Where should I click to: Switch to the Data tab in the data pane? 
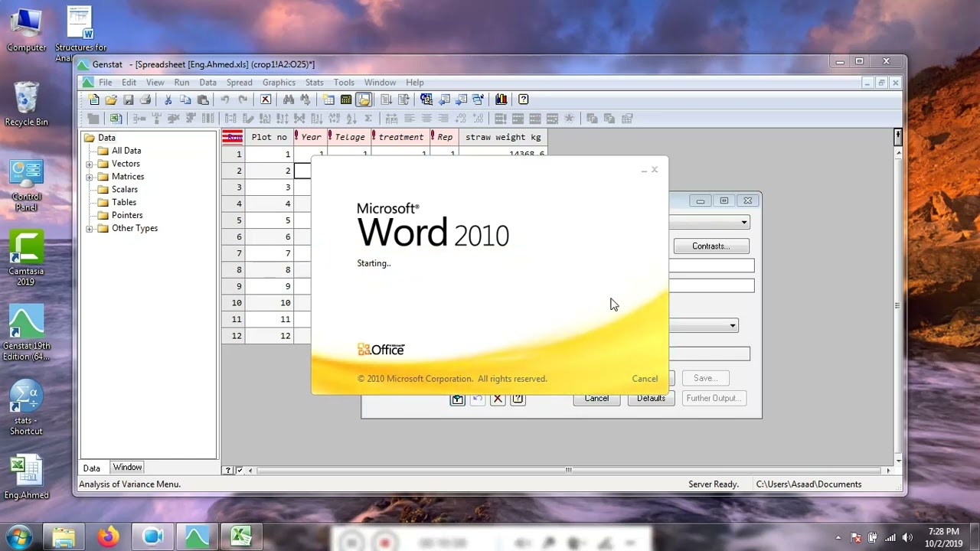click(91, 468)
